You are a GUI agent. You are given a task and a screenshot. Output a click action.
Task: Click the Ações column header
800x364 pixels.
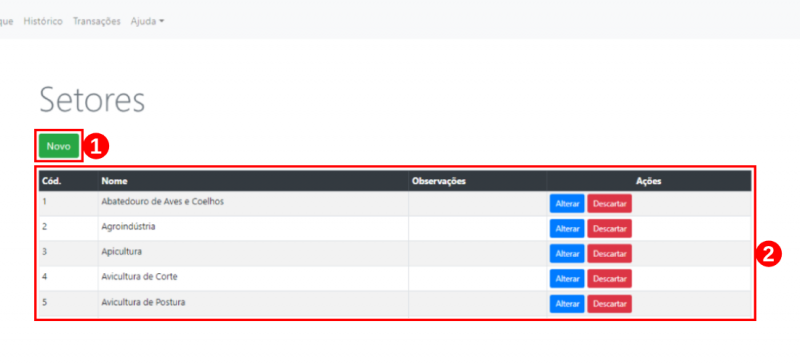(649, 181)
